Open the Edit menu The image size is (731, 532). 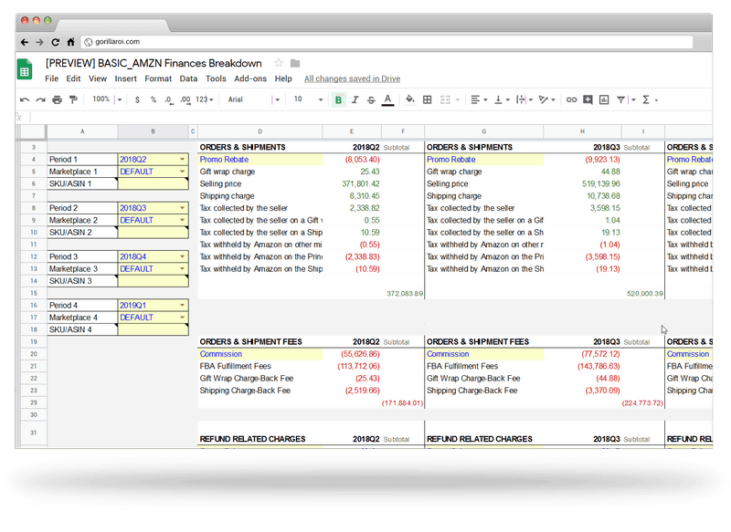[73, 79]
